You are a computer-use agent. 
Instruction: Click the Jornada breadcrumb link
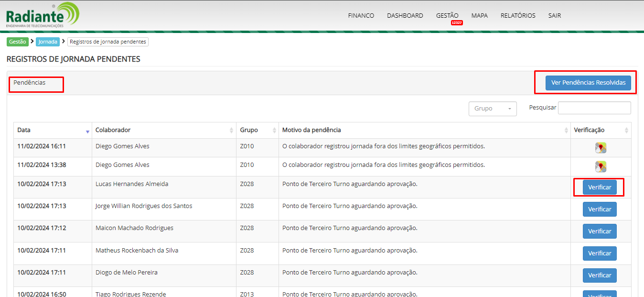[48, 42]
